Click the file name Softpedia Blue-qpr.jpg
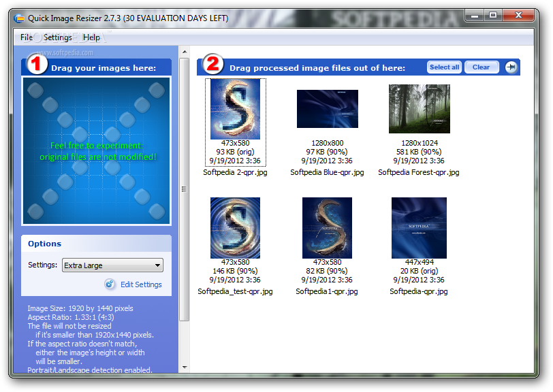Viewport: 553px width, 392px height. pos(327,172)
